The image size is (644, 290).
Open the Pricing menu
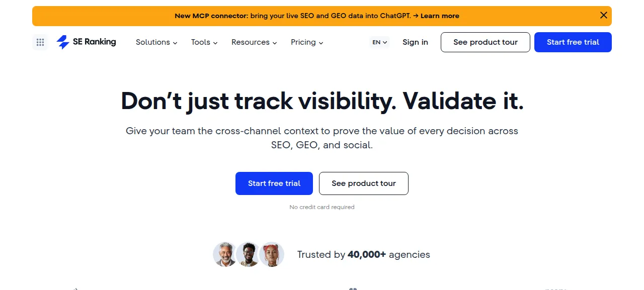[x=307, y=42]
